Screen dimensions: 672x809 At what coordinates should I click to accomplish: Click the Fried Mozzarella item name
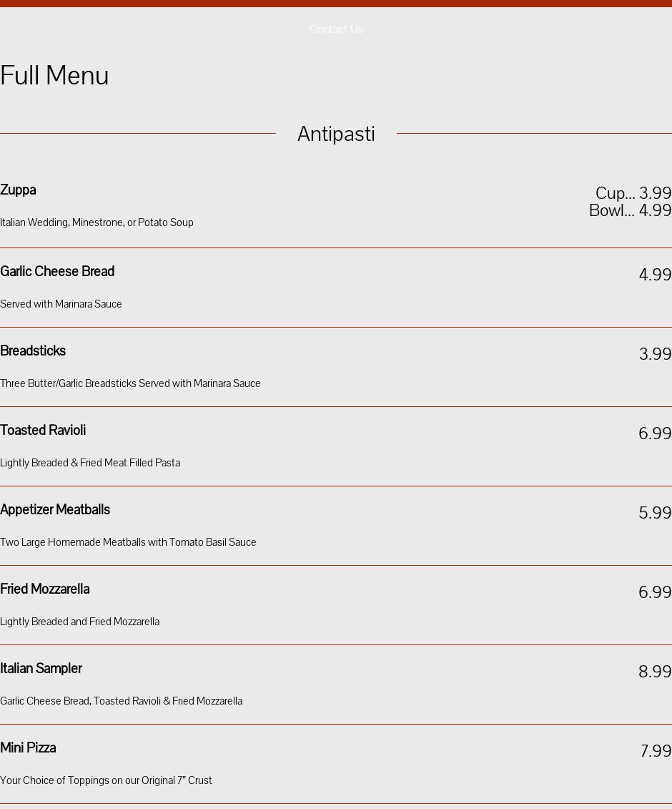pyautogui.click(x=45, y=589)
